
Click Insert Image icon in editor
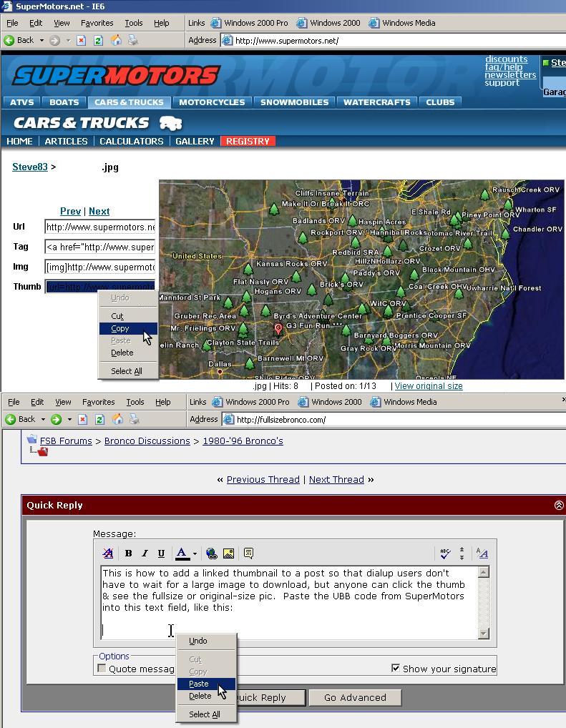[x=228, y=553]
